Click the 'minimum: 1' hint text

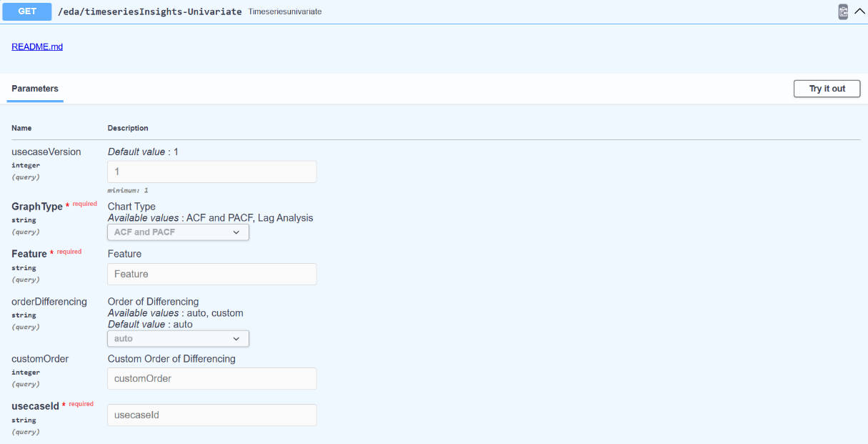128,190
